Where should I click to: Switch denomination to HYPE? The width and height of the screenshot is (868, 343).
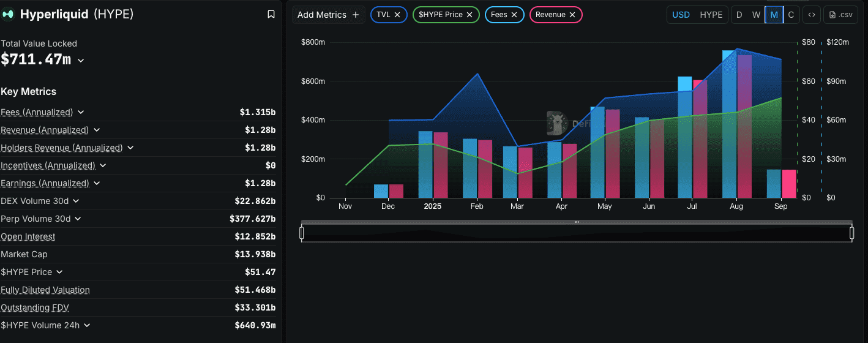pos(711,15)
